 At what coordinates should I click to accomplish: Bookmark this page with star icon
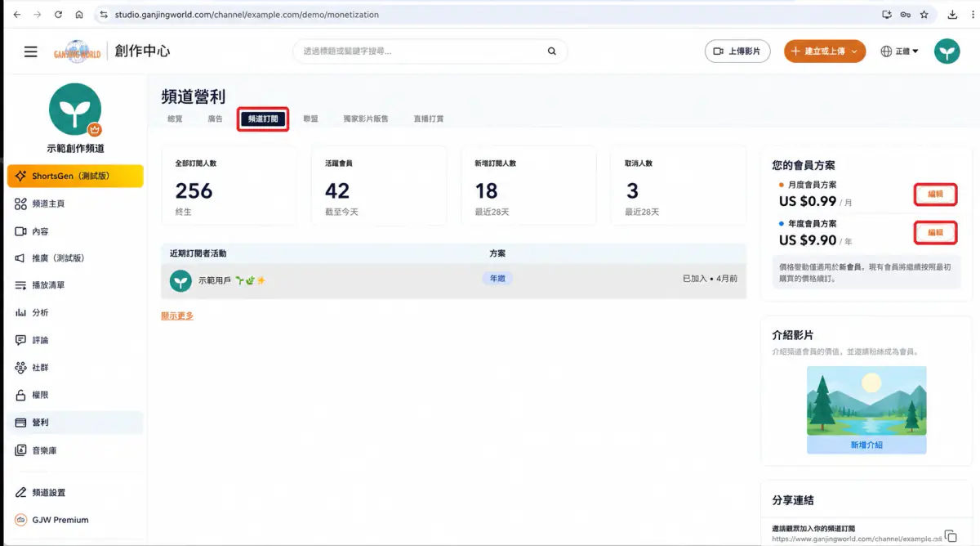tap(924, 15)
